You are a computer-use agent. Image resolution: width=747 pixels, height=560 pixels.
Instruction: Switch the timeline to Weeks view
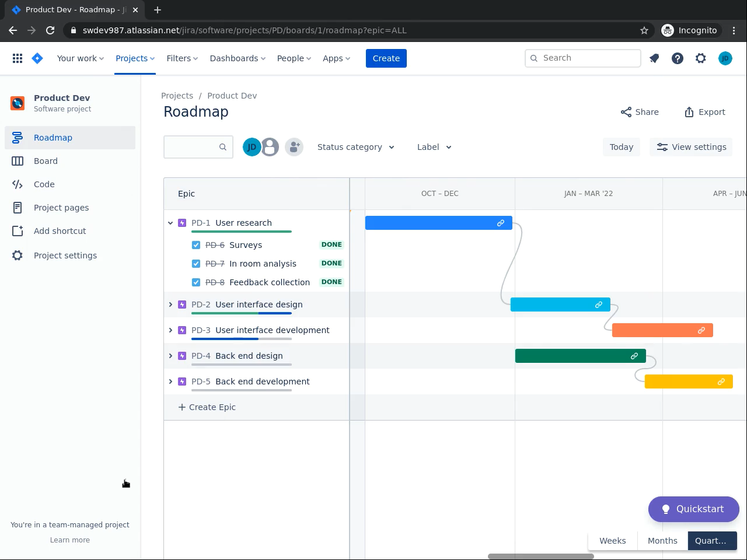[x=613, y=541]
